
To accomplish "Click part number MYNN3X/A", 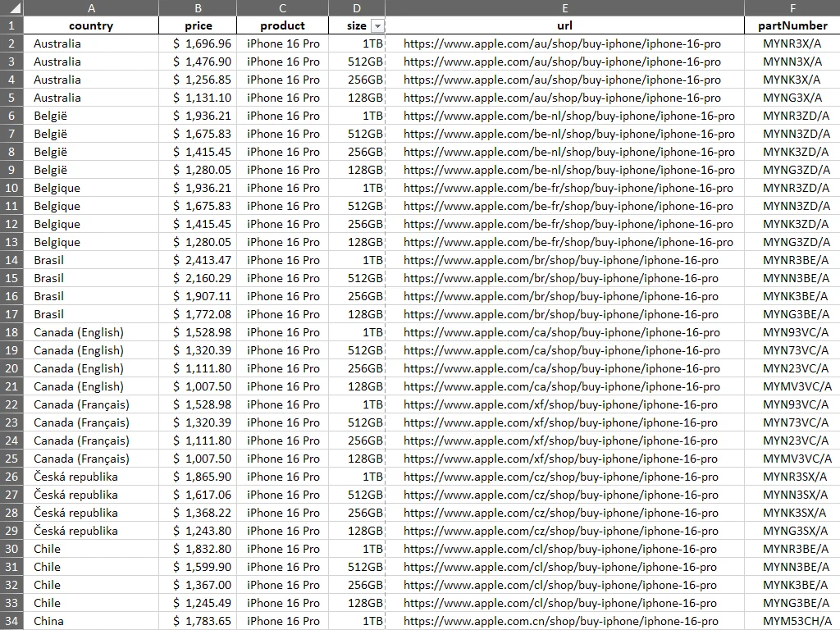I will click(792, 62).
